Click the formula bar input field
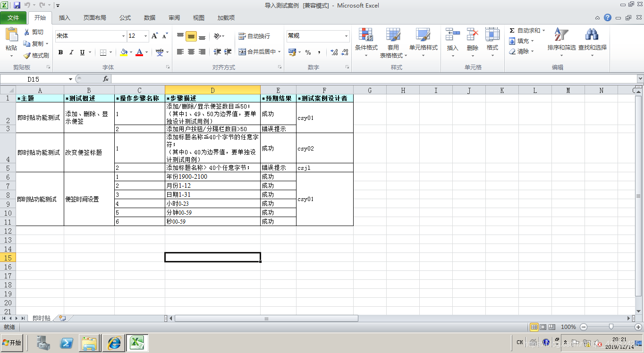The height and width of the screenshot is (353, 644). click(x=373, y=79)
